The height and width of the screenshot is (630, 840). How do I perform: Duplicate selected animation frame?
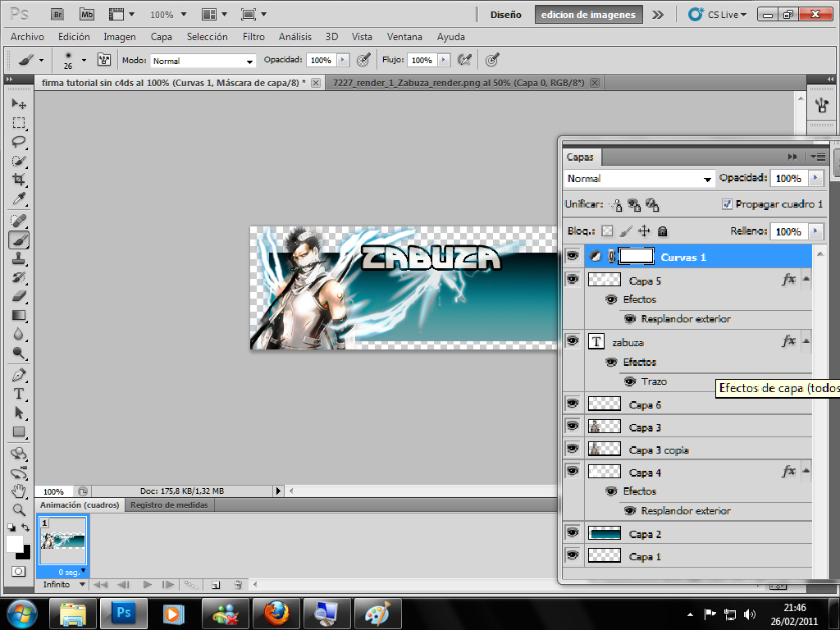(216, 585)
